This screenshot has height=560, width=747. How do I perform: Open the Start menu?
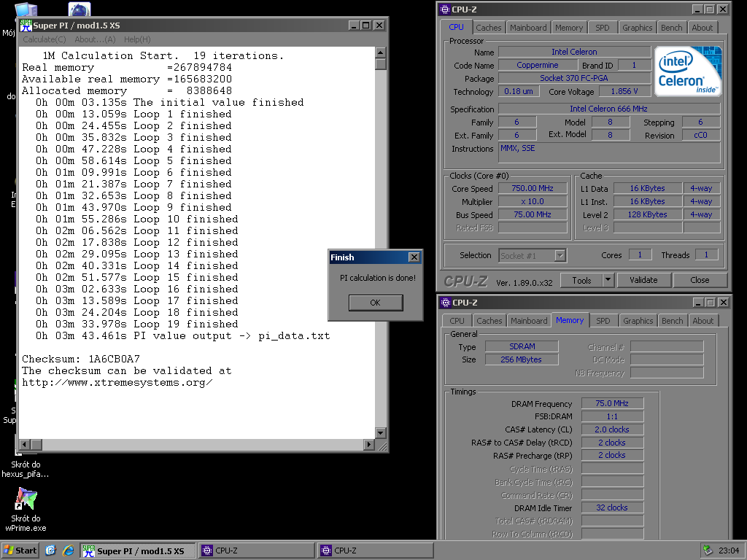click(20, 551)
